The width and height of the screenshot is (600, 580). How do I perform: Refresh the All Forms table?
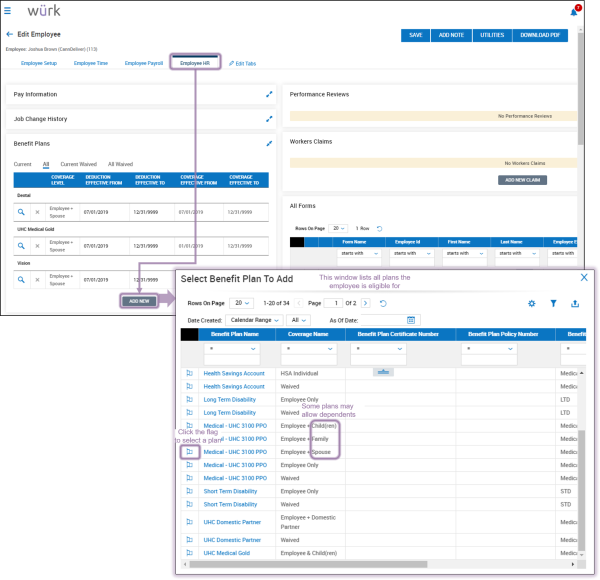click(x=379, y=228)
